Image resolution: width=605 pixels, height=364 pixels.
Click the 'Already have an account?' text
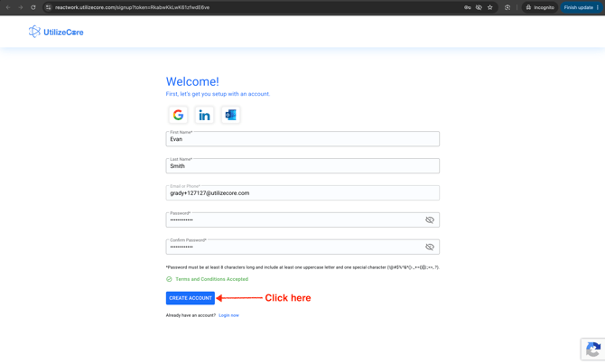(x=191, y=315)
